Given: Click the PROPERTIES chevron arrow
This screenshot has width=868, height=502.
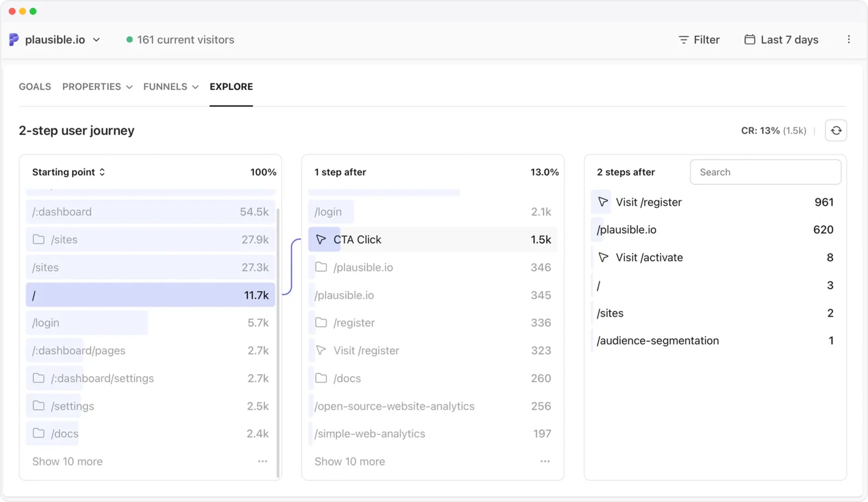Looking at the screenshot, I should [x=129, y=87].
